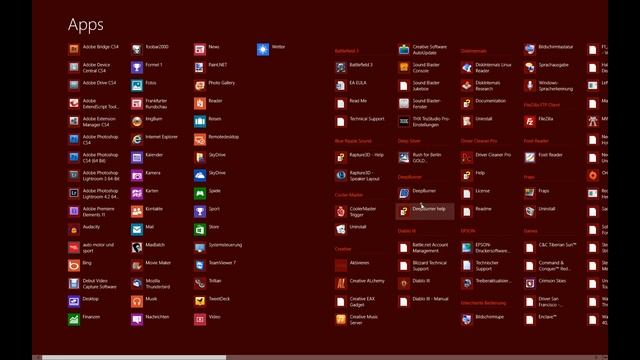
Task: Open the Formel 1 app
Action: (147, 67)
